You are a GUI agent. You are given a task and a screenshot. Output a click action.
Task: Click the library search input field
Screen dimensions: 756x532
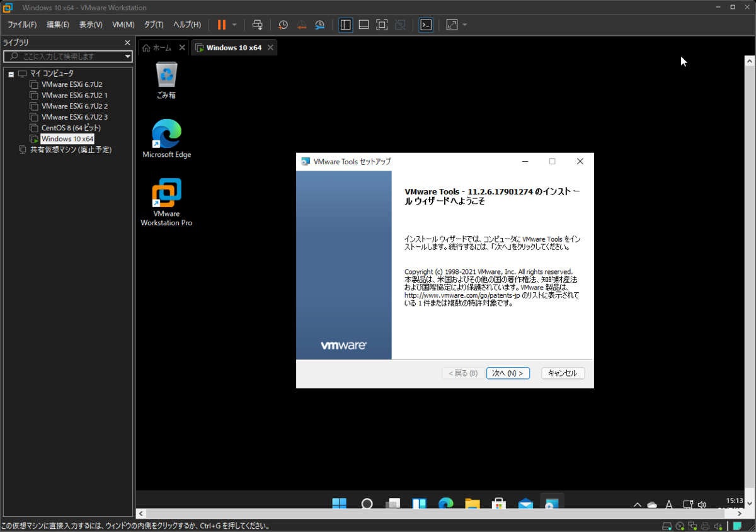coord(64,56)
